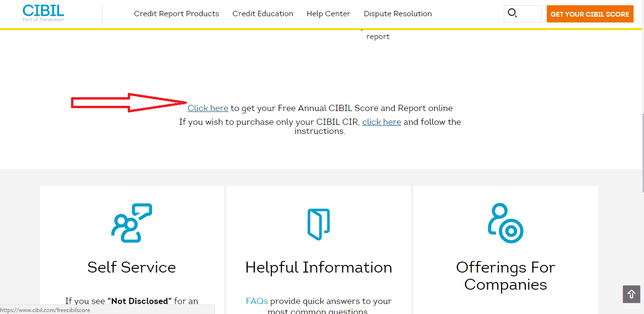Open Credit Report Products menu
Viewport: 644px width, 314px height.
click(176, 14)
